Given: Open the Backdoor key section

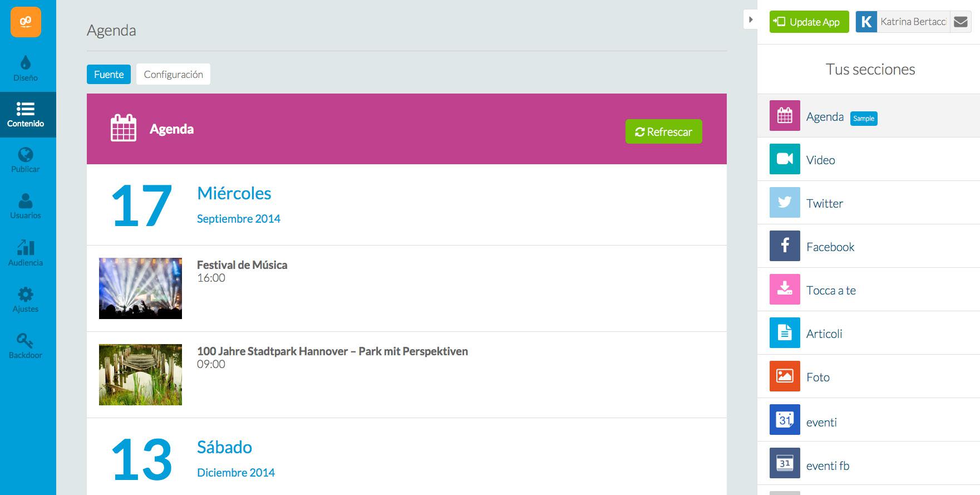Looking at the screenshot, I should 26,346.
